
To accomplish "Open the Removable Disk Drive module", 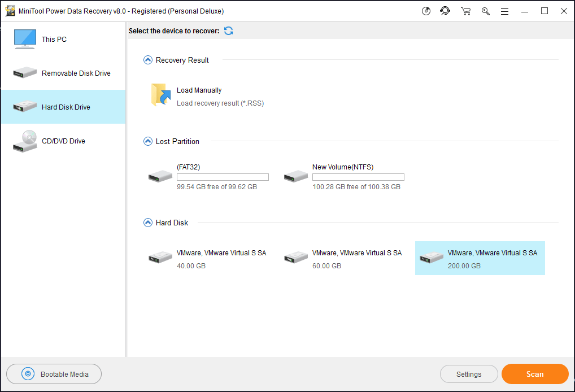I will click(x=62, y=73).
